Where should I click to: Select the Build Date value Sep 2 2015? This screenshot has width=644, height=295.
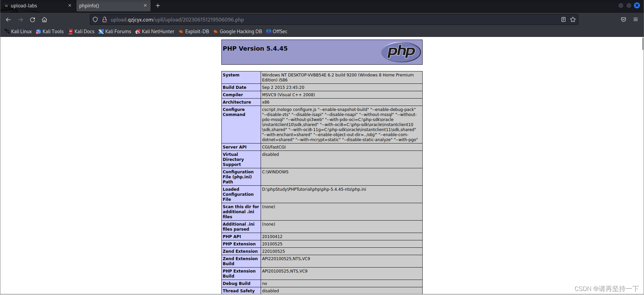point(283,87)
